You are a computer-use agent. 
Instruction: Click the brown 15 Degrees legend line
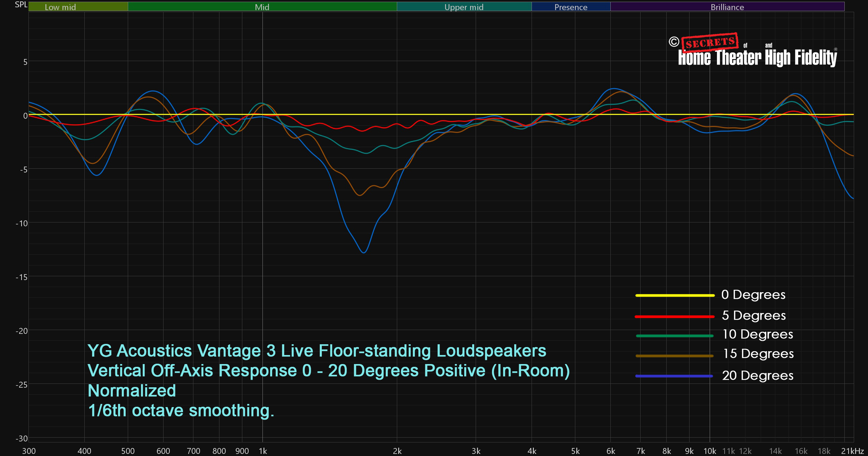[675, 356]
